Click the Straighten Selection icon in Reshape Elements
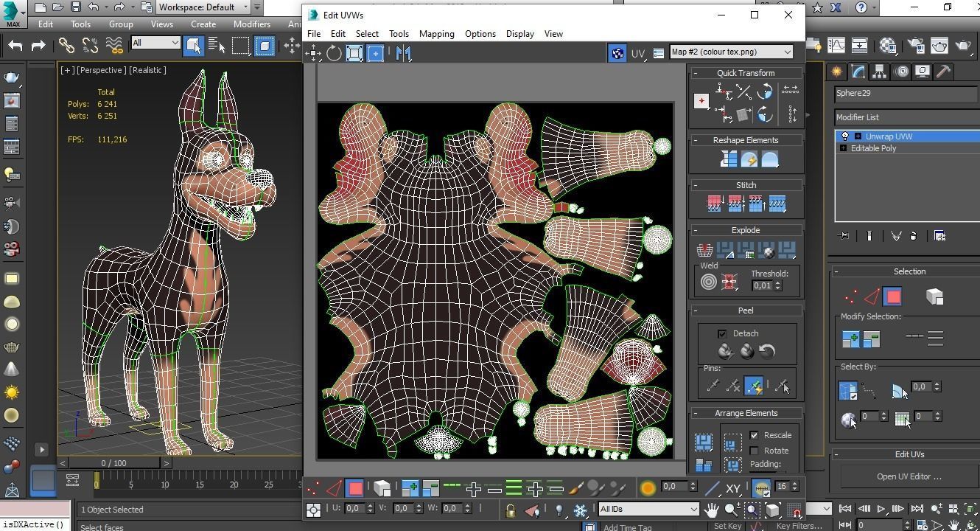Viewport: 980px width, 531px height. tap(729, 159)
